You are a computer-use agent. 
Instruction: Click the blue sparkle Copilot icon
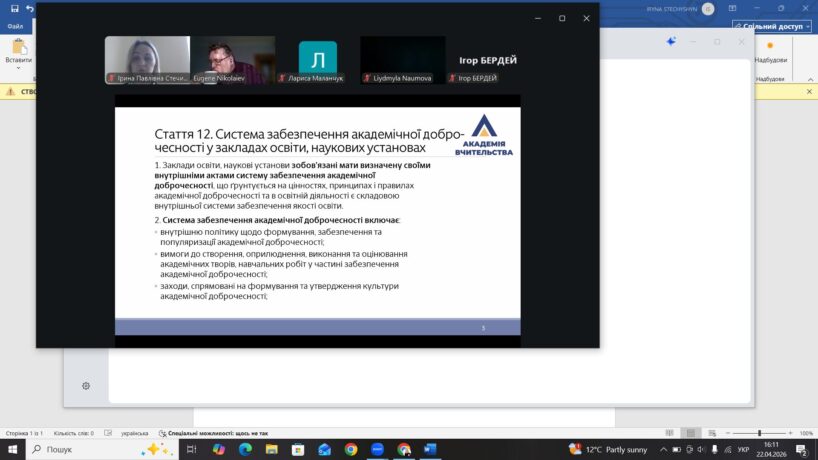671,41
